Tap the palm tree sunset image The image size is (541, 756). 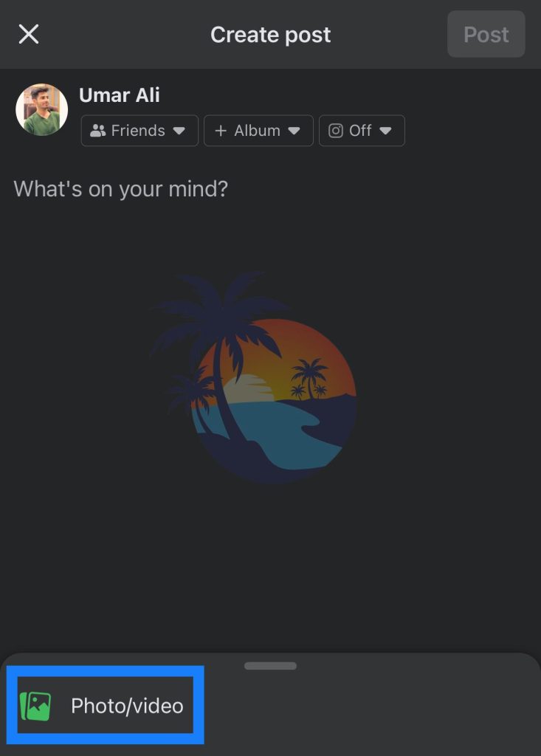pyautogui.click(x=254, y=377)
